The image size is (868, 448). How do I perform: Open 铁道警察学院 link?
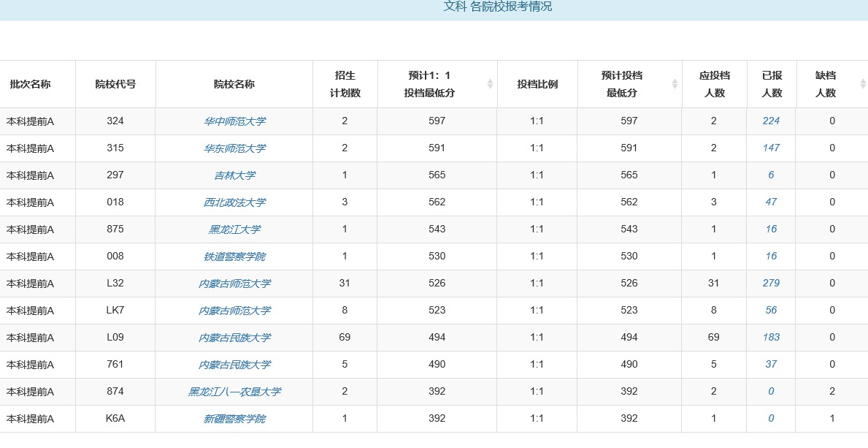[234, 257]
